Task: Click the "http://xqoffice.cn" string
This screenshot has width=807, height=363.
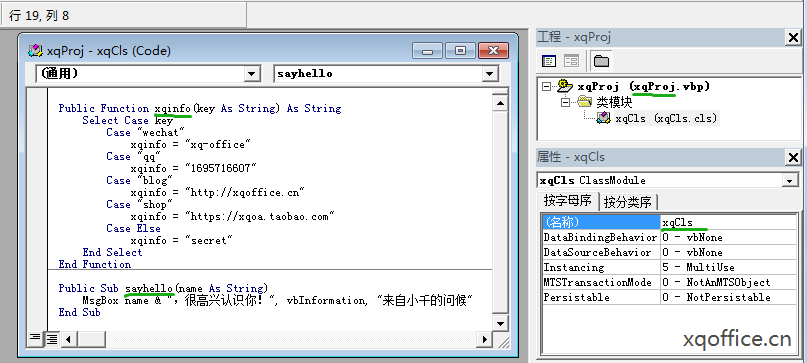Action: click(245, 193)
